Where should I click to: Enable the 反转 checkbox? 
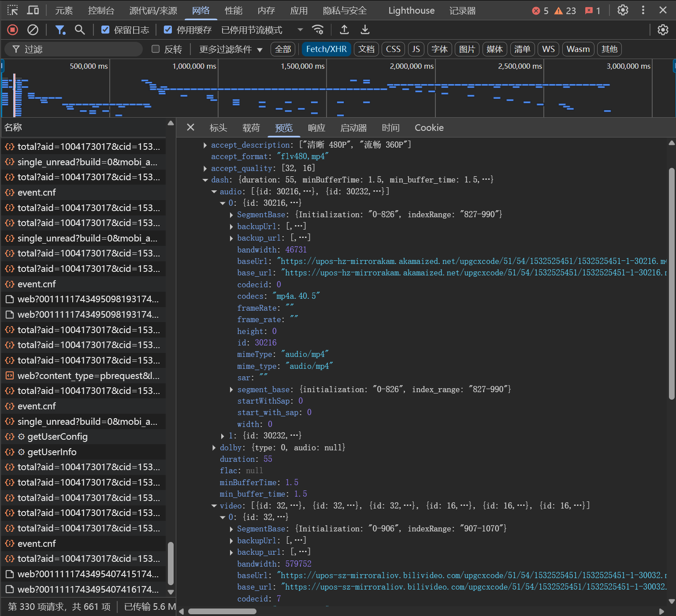[x=156, y=49]
